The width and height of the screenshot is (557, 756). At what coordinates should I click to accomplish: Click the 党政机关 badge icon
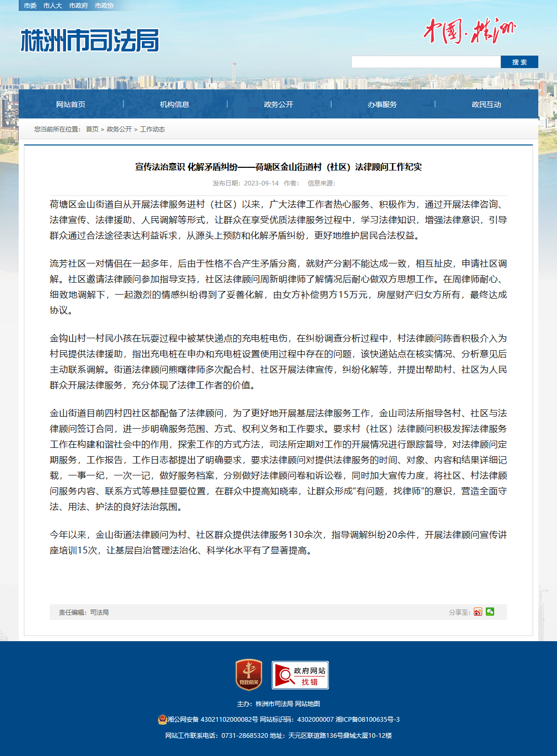point(249,675)
